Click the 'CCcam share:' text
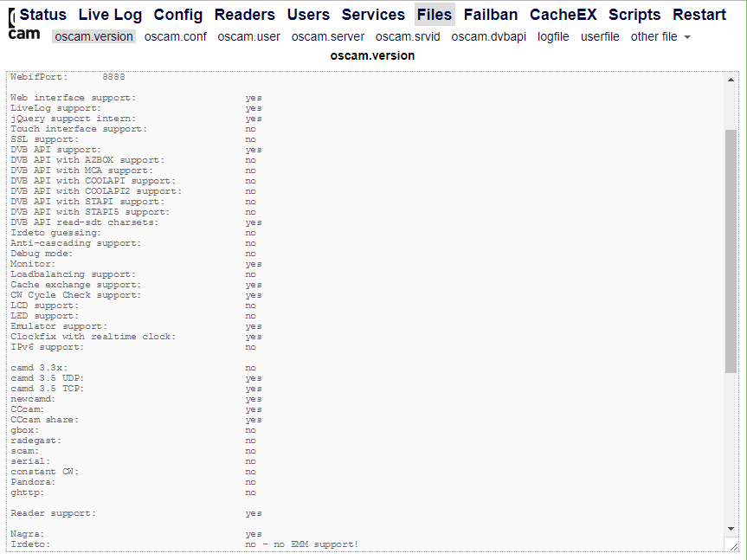 point(45,420)
